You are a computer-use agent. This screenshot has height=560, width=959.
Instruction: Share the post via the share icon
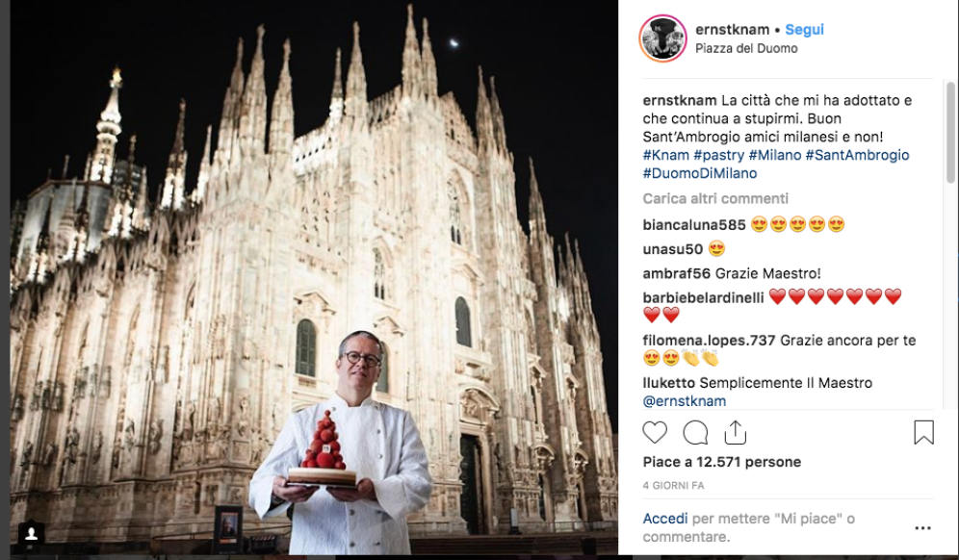[736, 432]
